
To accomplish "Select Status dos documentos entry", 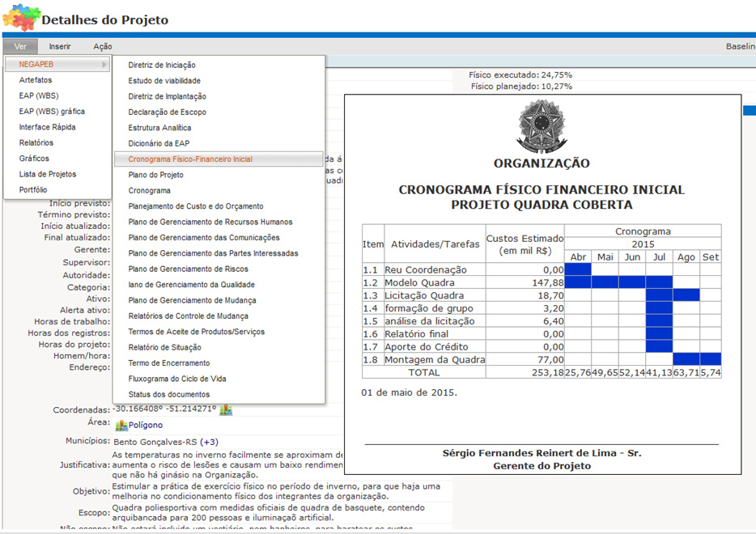I will pos(168,394).
